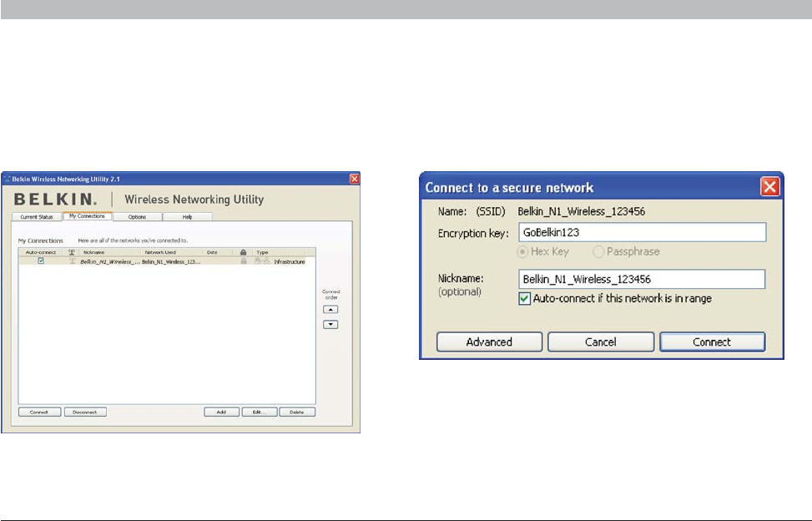The image size is (812, 521).
Task: Click the signal antenna column header icon
Action: 72,252
